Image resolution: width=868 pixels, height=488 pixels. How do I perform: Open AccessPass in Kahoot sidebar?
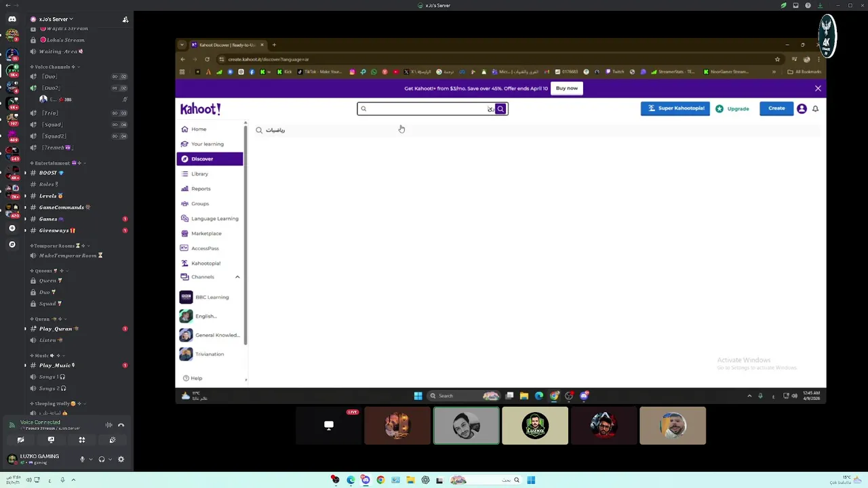(x=210, y=248)
